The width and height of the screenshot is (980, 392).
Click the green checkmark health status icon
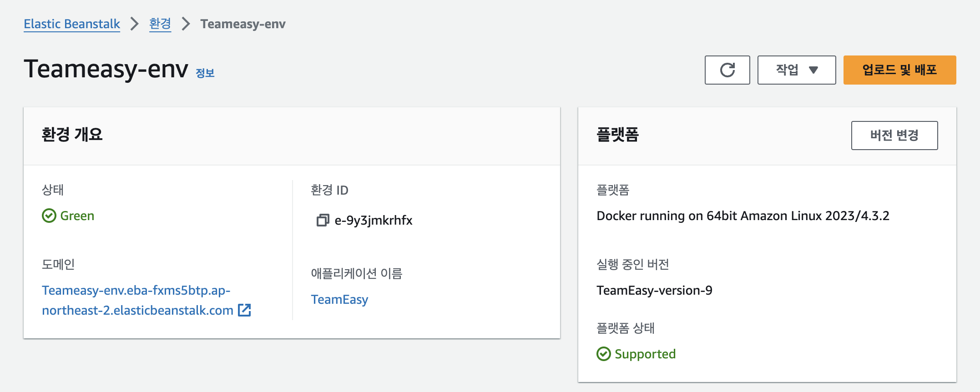tap(49, 216)
